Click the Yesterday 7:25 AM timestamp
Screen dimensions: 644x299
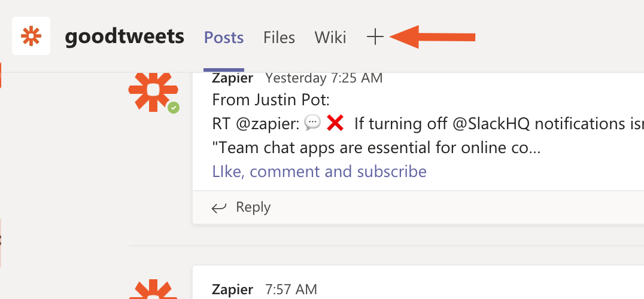point(324,78)
